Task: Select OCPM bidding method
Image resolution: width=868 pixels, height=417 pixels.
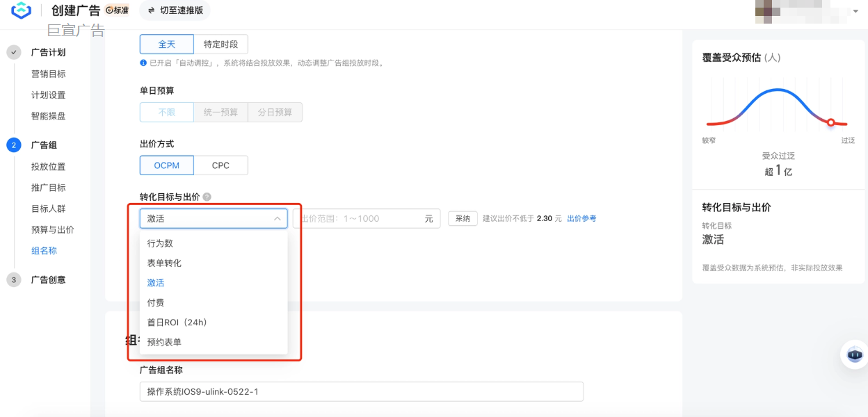Action: point(166,165)
